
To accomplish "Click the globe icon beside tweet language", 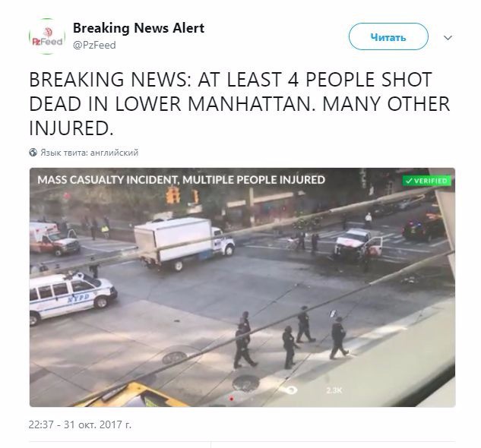I will pos(33,153).
